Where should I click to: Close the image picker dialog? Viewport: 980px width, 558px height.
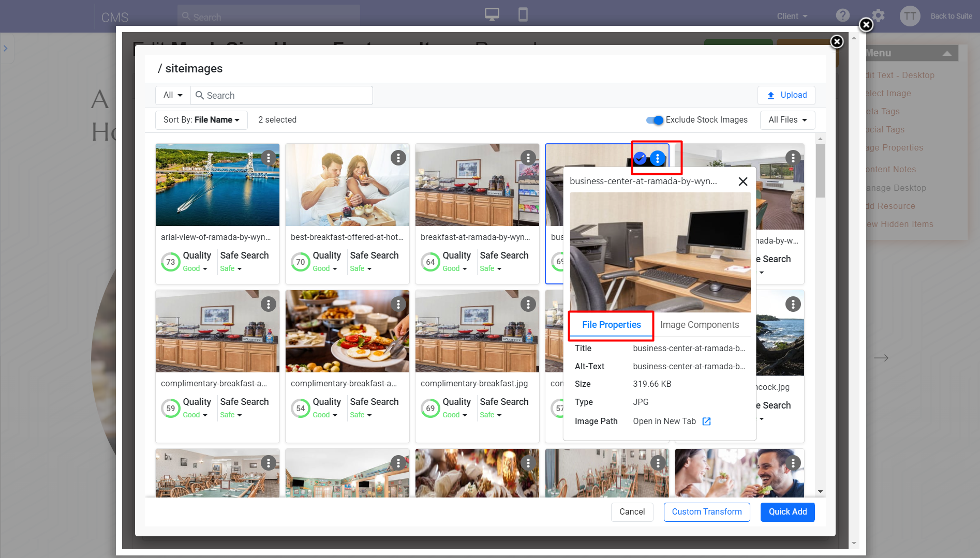[837, 41]
